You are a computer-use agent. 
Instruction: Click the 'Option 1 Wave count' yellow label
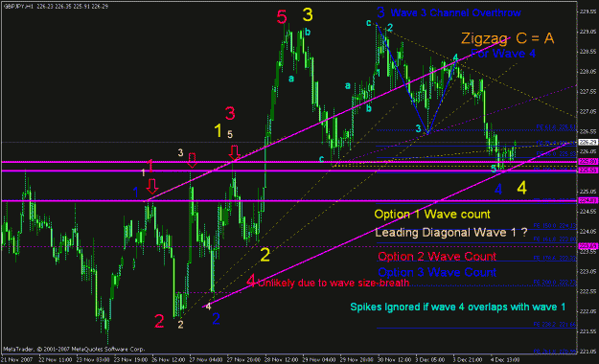point(432,215)
